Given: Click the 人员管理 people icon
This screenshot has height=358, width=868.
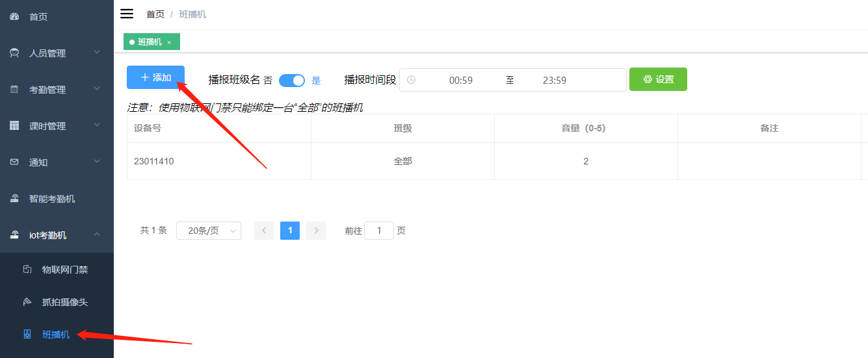Looking at the screenshot, I should [14, 53].
